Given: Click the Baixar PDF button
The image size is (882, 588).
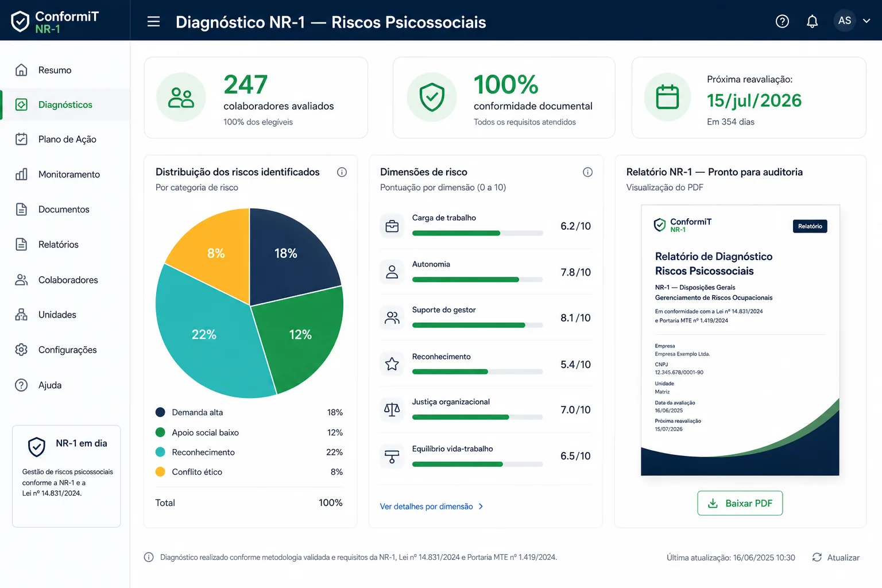Looking at the screenshot, I should click(x=740, y=503).
